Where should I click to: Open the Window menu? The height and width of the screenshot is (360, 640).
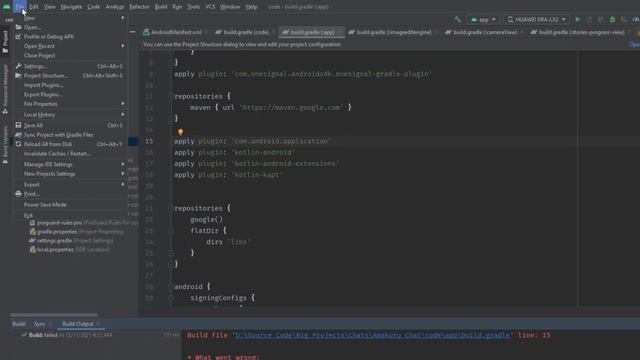coord(230,7)
